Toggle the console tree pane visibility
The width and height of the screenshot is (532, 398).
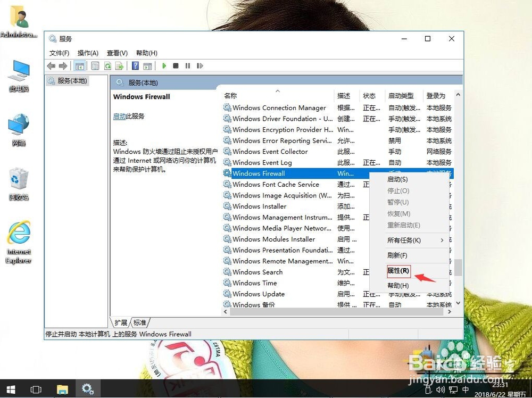79,65
